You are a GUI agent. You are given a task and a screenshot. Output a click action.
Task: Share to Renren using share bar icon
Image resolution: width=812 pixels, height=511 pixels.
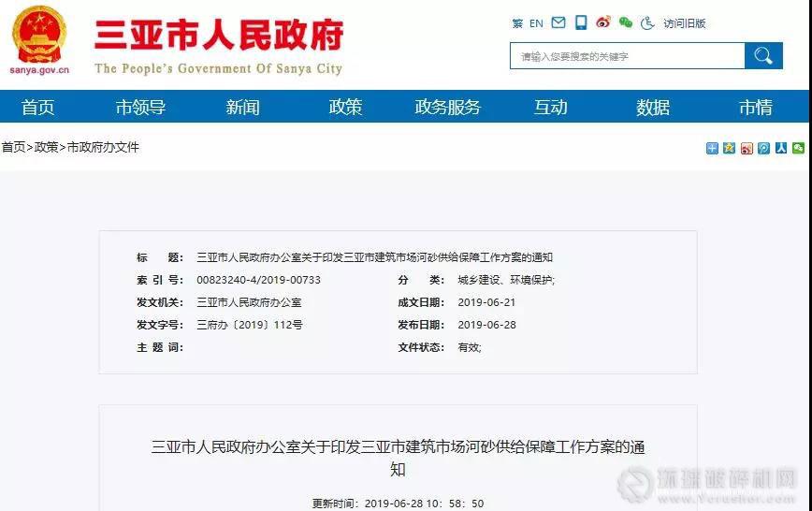pos(780,148)
